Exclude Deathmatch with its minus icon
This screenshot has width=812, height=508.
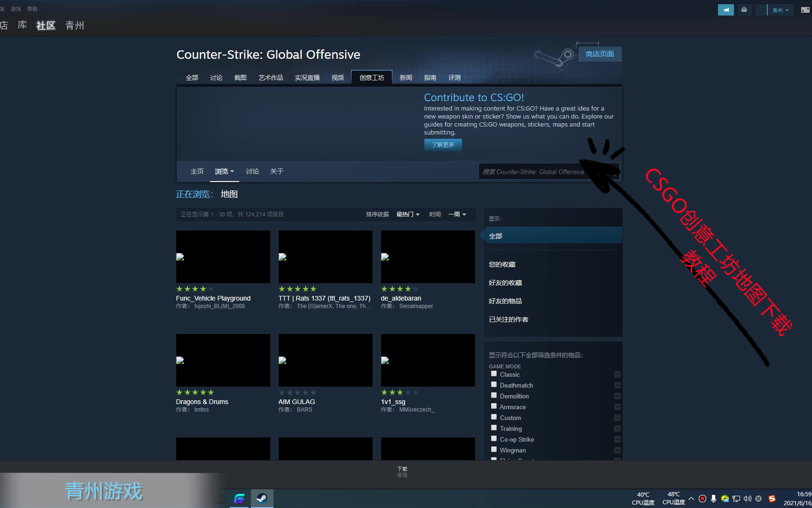[617, 385]
